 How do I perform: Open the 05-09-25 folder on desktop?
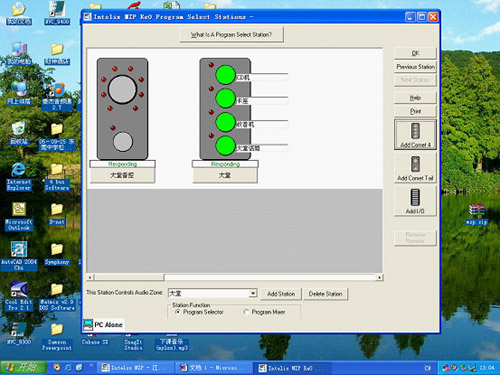[57, 137]
